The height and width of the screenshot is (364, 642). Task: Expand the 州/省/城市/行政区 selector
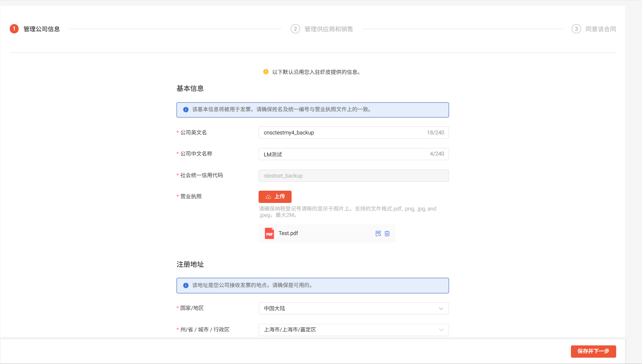point(353,330)
